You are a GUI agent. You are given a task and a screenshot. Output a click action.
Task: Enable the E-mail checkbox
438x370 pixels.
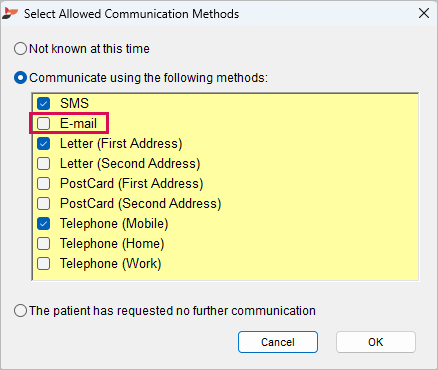44,123
